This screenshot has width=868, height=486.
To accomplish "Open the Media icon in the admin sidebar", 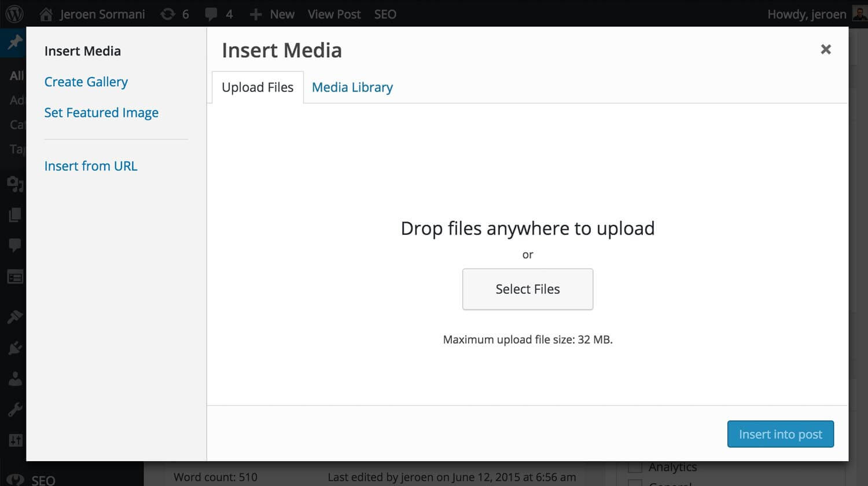I will tap(15, 184).
